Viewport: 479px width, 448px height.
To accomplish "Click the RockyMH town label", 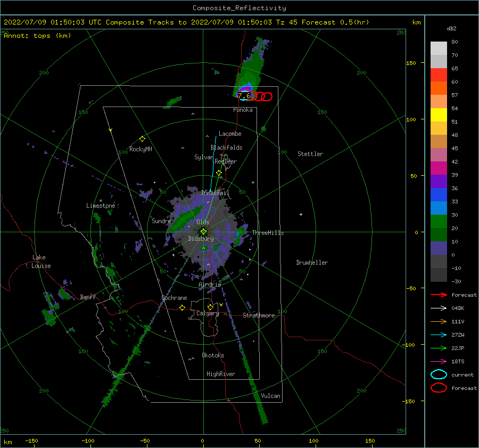I will 141,149.
